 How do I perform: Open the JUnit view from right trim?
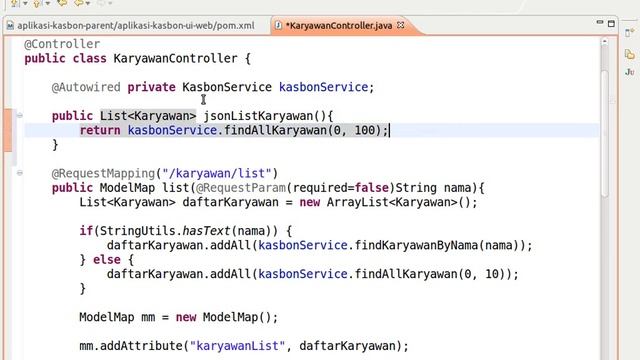click(x=630, y=72)
